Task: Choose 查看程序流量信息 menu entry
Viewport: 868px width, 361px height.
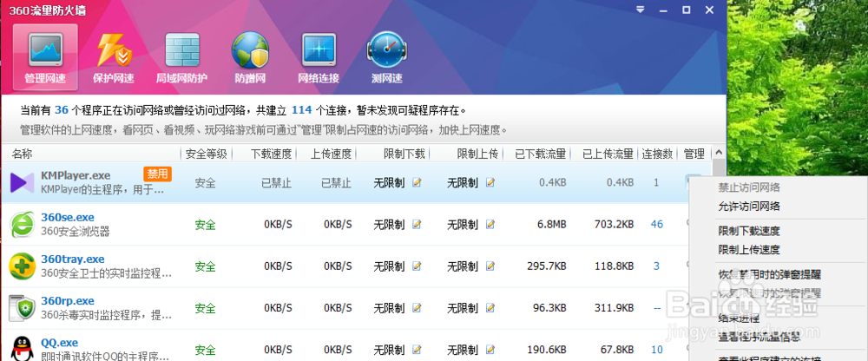Action: coord(759,337)
